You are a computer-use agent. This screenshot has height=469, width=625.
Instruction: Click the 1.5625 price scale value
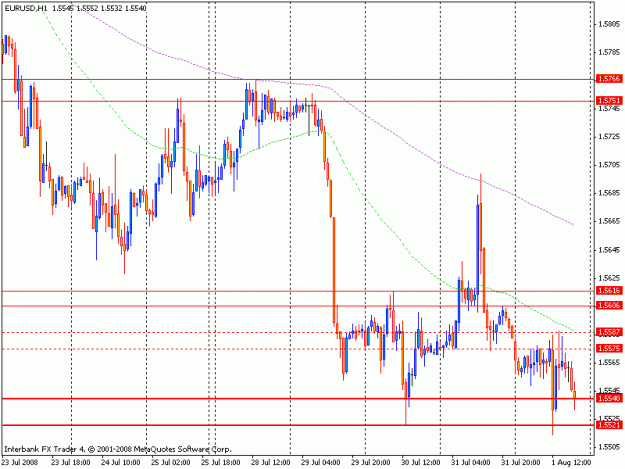pyautogui.click(x=609, y=278)
